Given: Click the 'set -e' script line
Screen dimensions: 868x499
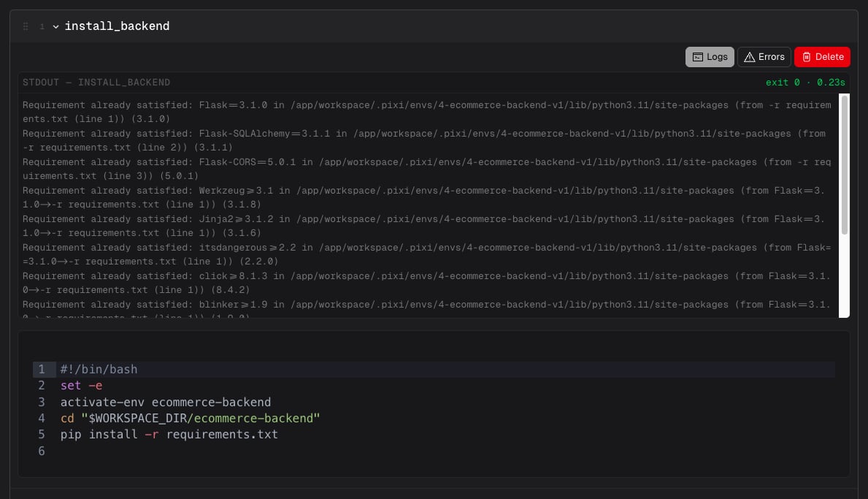Looking at the screenshot, I should coord(81,386).
